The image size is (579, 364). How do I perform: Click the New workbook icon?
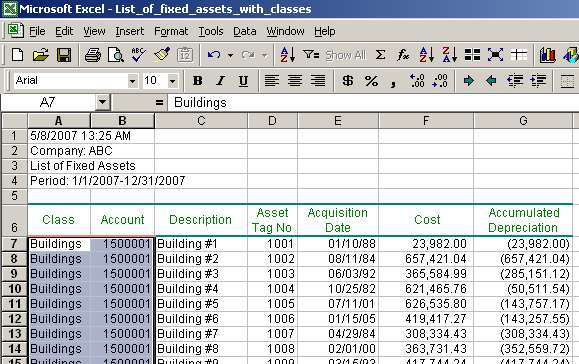pyautogui.click(x=17, y=55)
